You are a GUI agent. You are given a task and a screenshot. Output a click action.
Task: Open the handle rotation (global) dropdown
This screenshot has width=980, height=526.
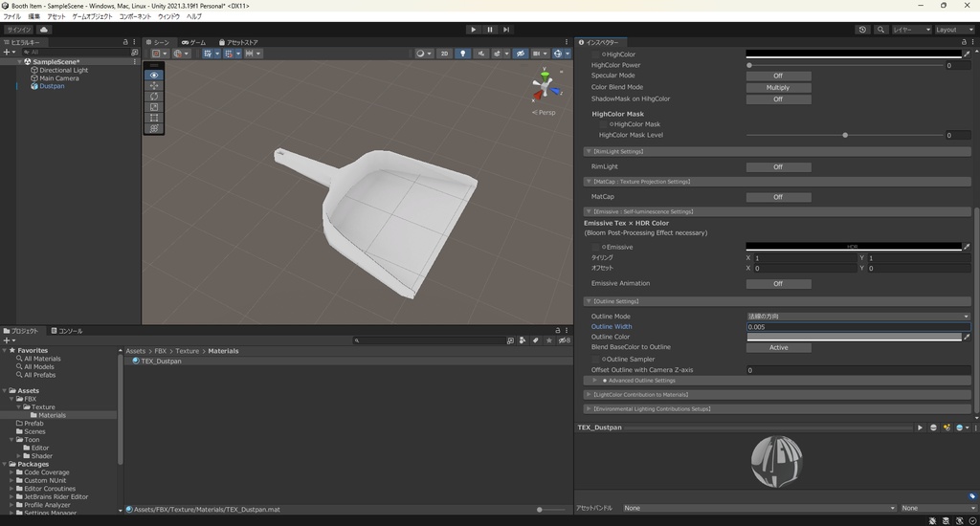click(x=181, y=54)
